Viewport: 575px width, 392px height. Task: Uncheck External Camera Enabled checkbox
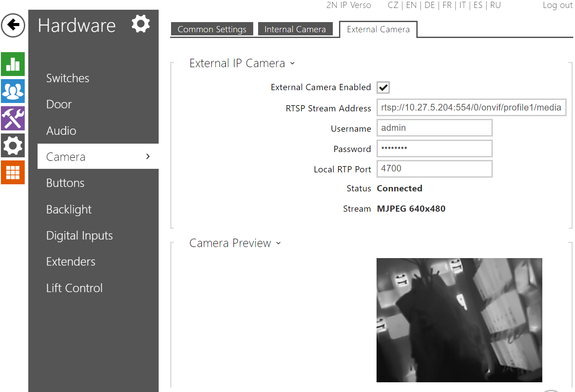383,88
